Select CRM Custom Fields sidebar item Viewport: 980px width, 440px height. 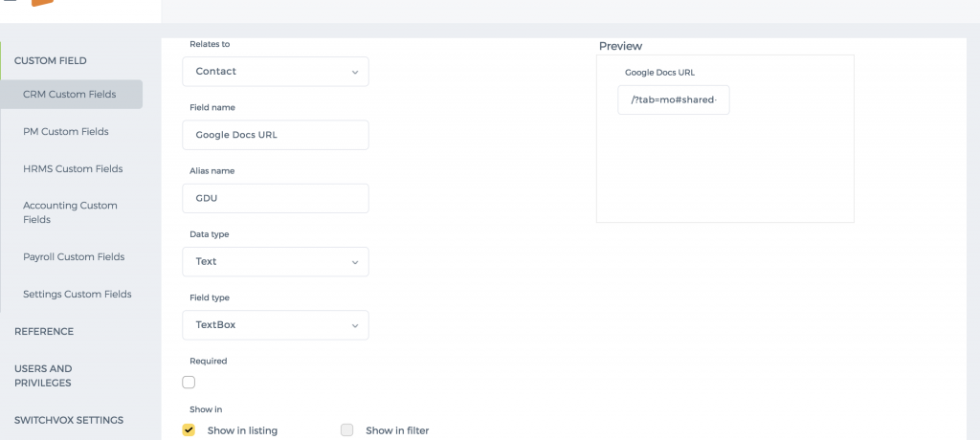pyautogui.click(x=71, y=95)
